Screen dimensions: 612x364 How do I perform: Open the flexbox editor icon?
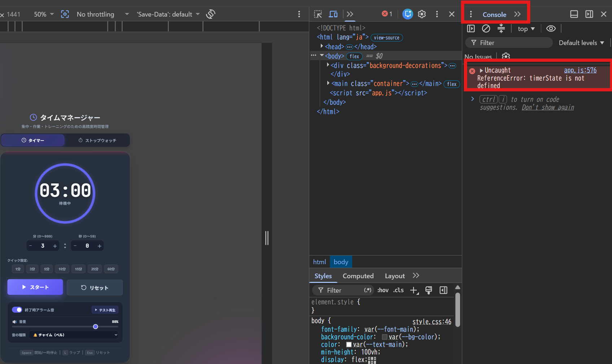tap(372, 360)
